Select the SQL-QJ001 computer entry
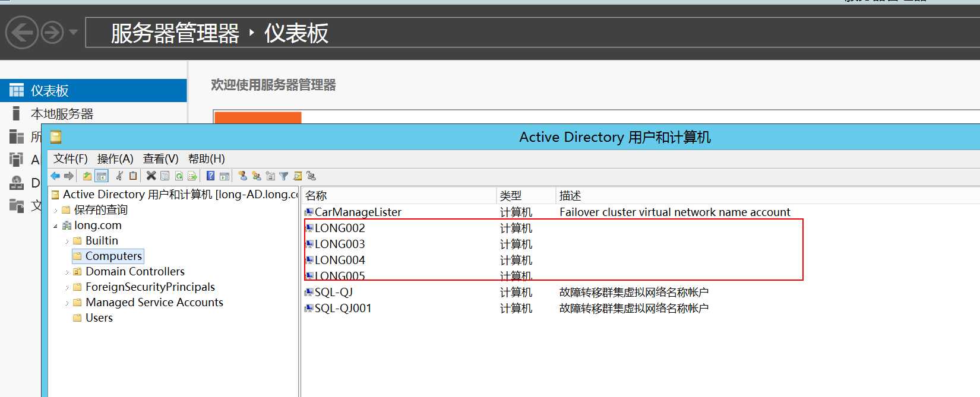 click(343, 308)
